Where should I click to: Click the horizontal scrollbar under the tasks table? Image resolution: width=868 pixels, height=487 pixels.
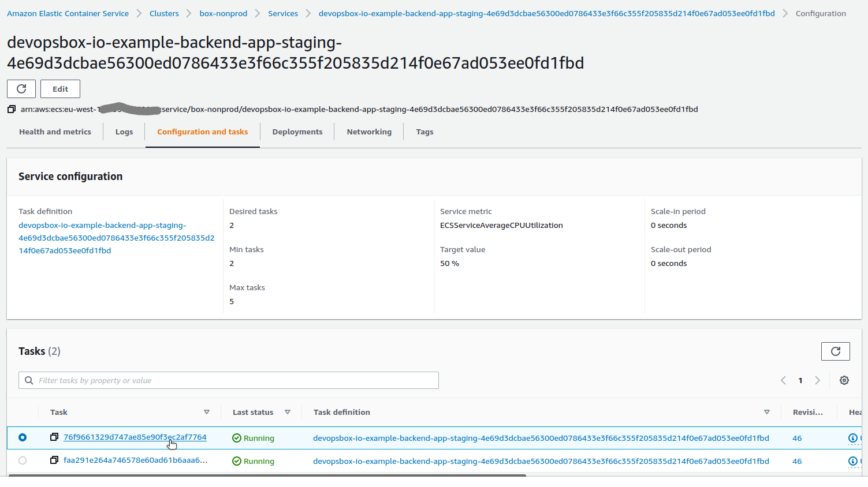pos(267,475)
